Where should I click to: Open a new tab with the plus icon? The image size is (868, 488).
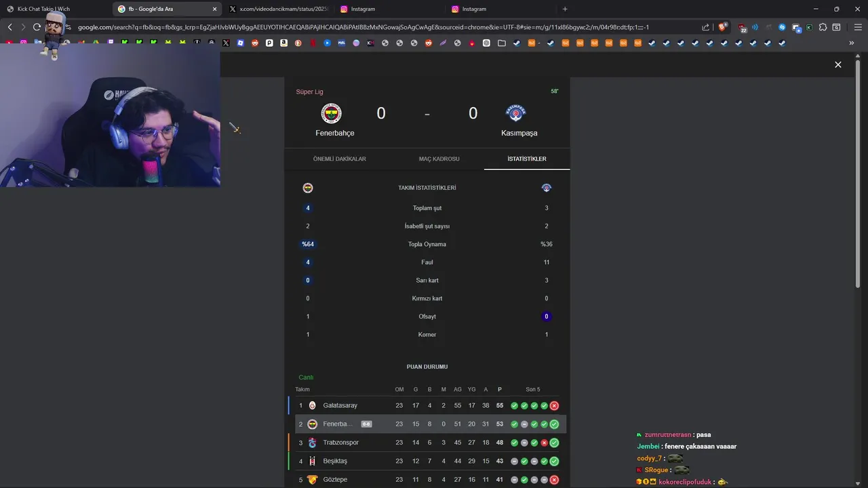[x=565, y=9]
